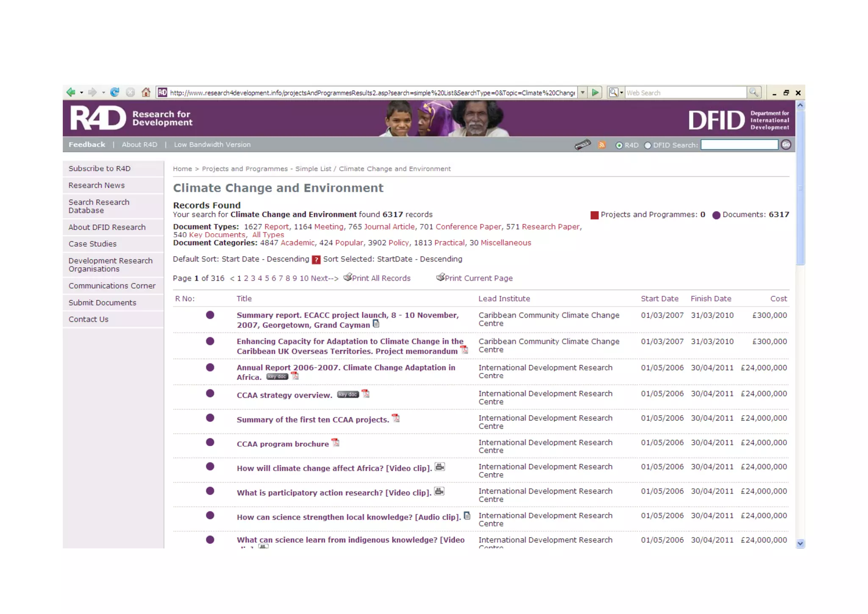Click red Projects and Programmes legend square

click(x=595, y=215)
